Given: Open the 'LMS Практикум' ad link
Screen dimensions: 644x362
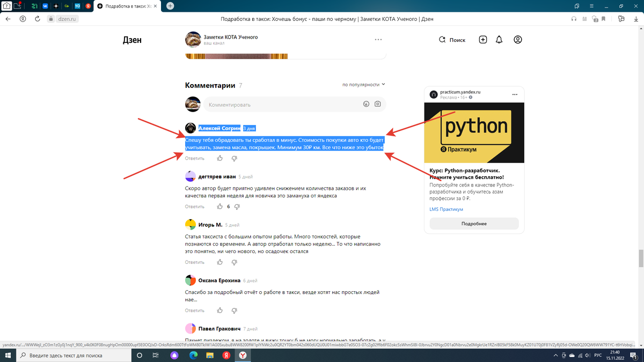Looking at the screenshot, I should [x=446, y=209].
